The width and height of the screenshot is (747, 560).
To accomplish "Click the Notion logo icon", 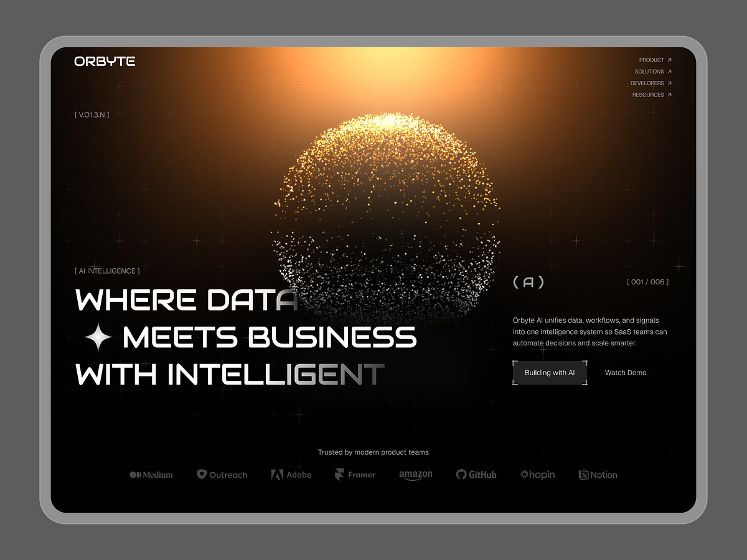I will pos(583,475).
